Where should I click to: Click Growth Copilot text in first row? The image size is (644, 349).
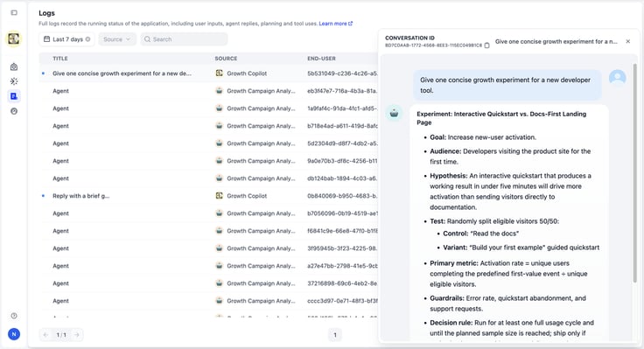247,73
